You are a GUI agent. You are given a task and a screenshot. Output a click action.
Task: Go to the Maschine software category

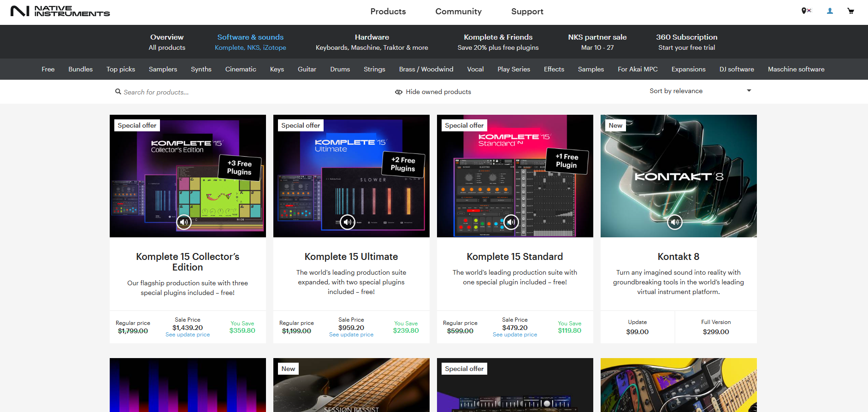(797, 69)
